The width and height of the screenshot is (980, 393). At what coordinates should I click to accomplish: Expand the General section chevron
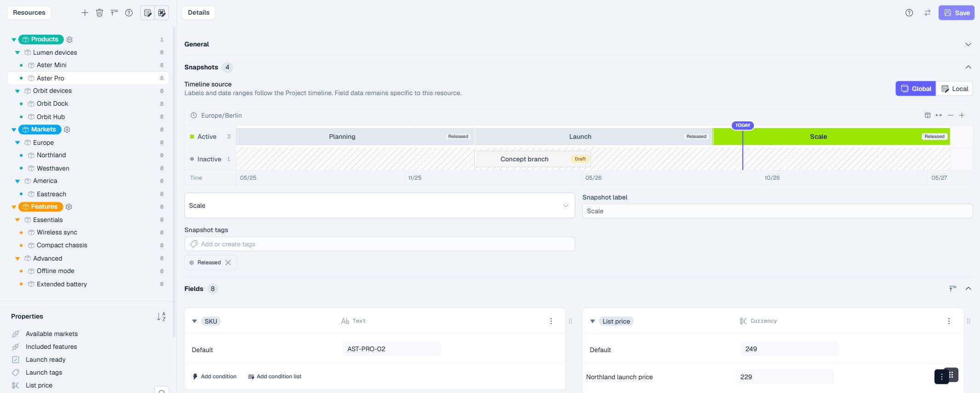coord(968,45)
